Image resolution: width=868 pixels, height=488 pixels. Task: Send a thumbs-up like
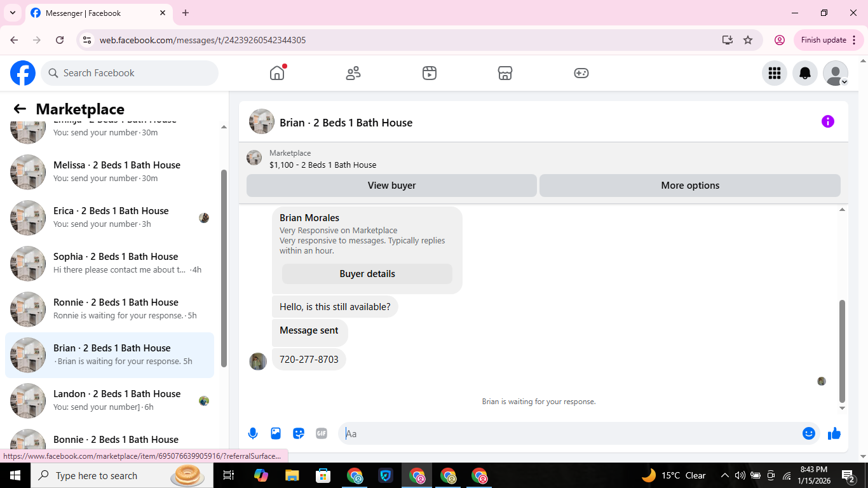coord(834,433)
